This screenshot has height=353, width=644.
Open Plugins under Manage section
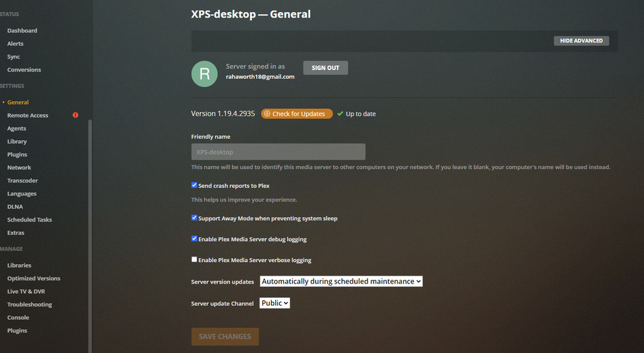[x=17, y=330]
